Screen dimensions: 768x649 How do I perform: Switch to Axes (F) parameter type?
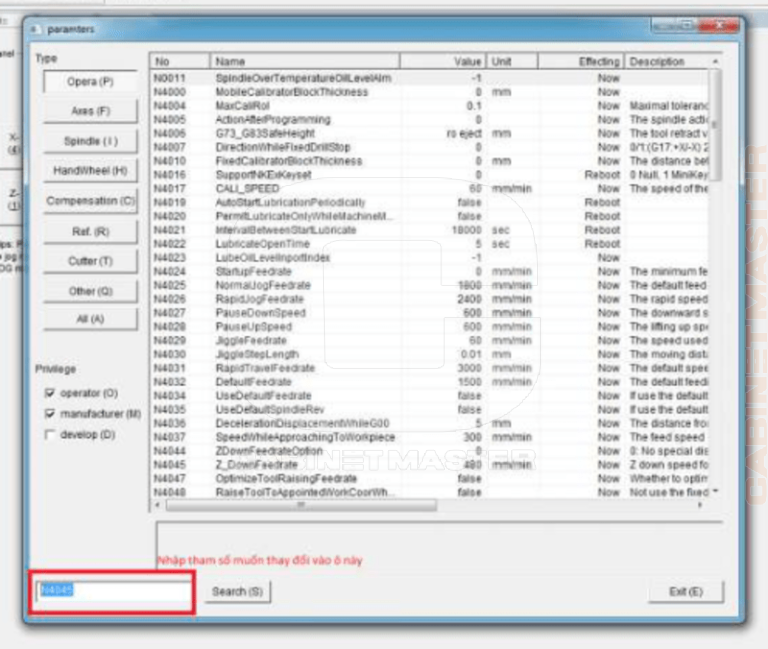[90, 111]
